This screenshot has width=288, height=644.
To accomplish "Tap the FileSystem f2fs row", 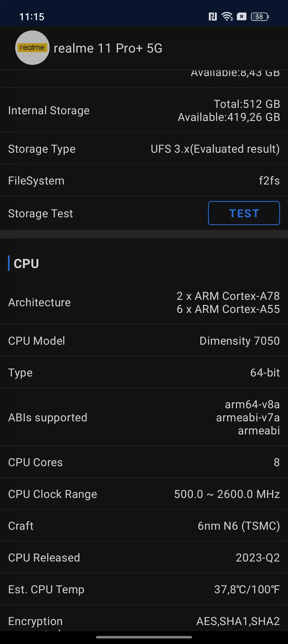I will coord(144,181).
